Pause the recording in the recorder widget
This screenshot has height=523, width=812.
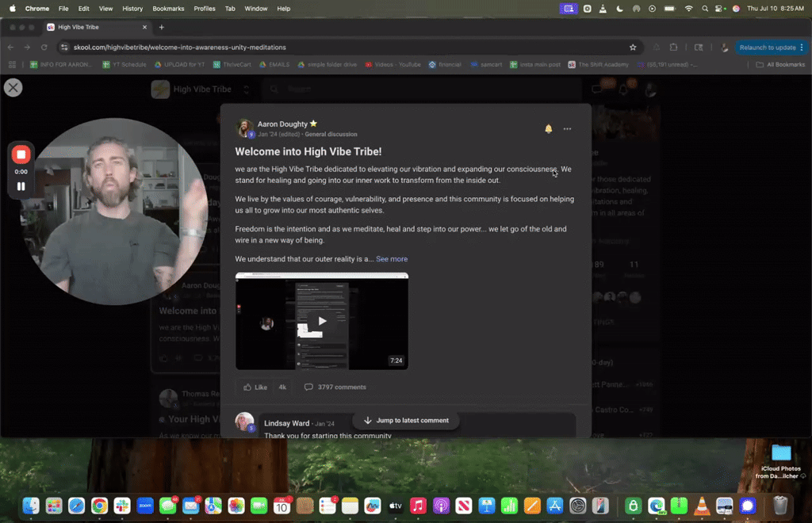click(21, 186)
